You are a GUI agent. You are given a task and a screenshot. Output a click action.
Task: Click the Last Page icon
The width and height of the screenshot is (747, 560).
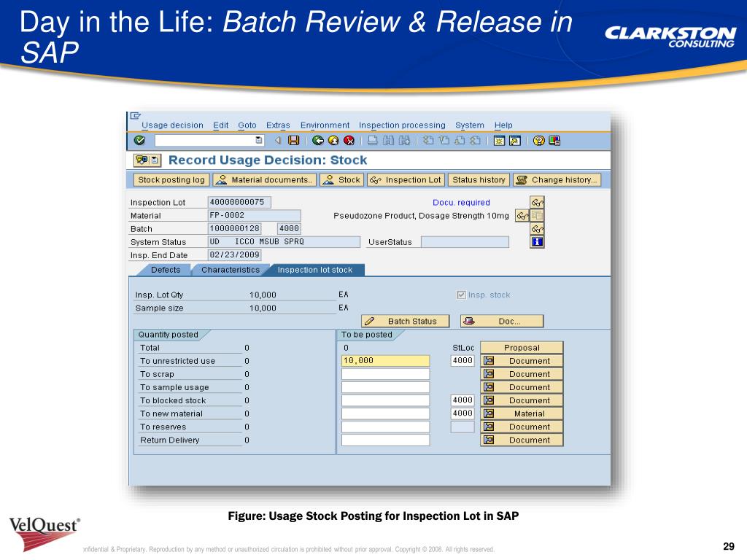click(x=475, y=141)
